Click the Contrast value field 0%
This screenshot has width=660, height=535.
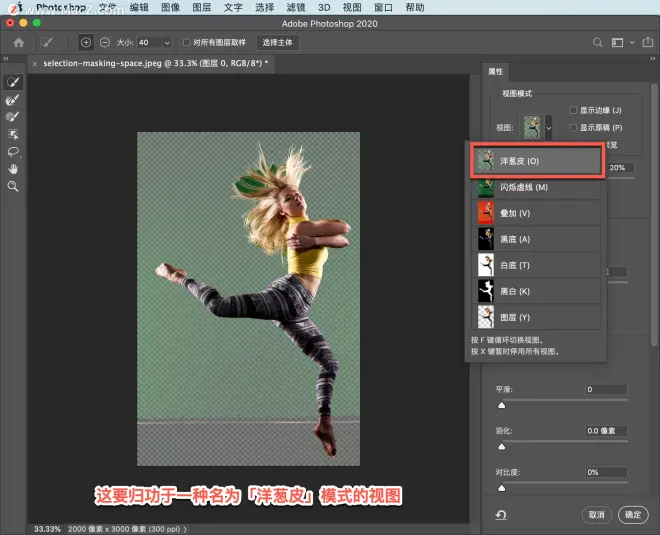(x=606, y=472)
